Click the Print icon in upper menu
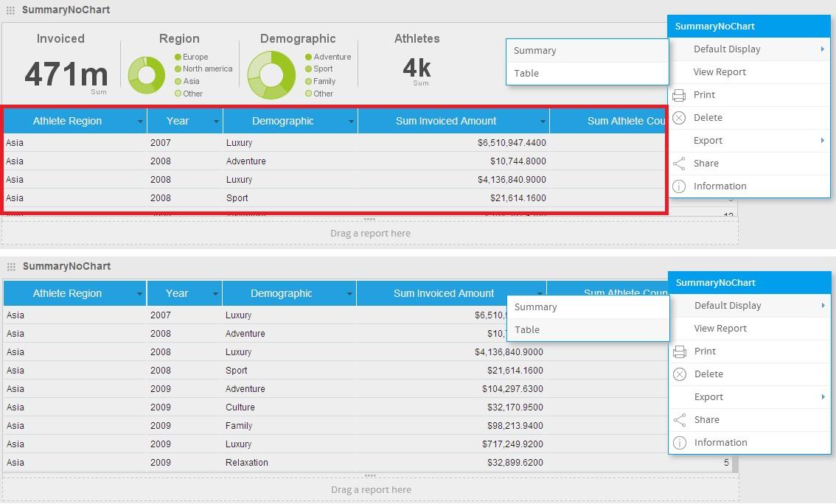 (x=679, y=95)
